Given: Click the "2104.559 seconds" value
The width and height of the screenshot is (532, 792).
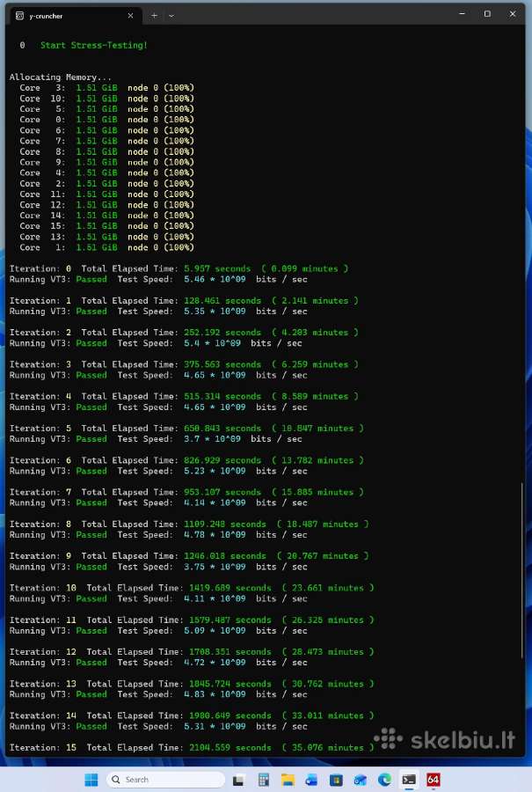Looking at the screenshot, I should tap(230, 747).
